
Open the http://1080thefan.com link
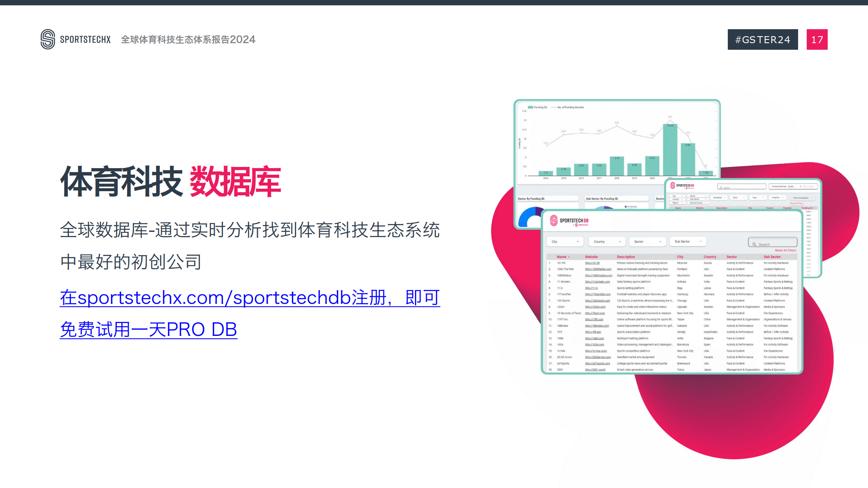click(x=598, y=269)
